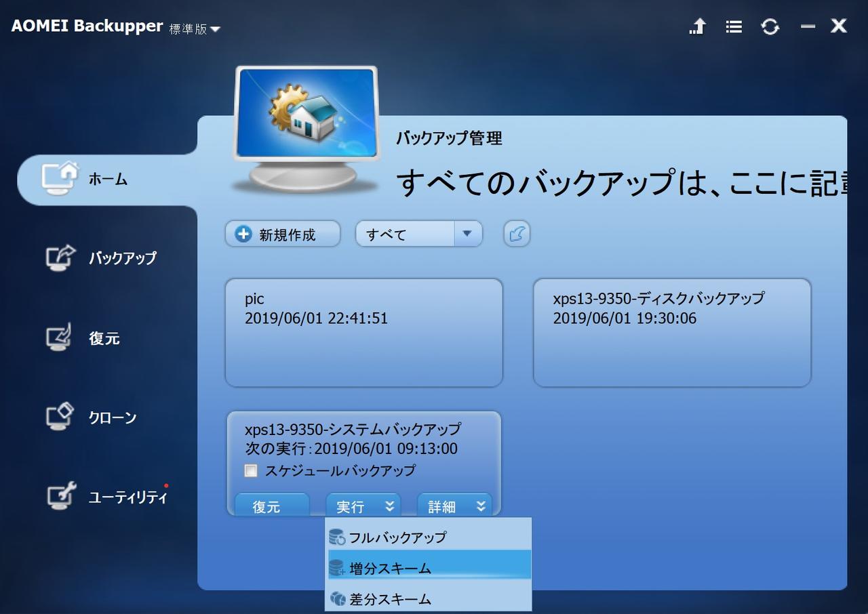Click the 復元 button on system backup card
Viewport: 868px width, 614px height.
[x=272, y=506]
